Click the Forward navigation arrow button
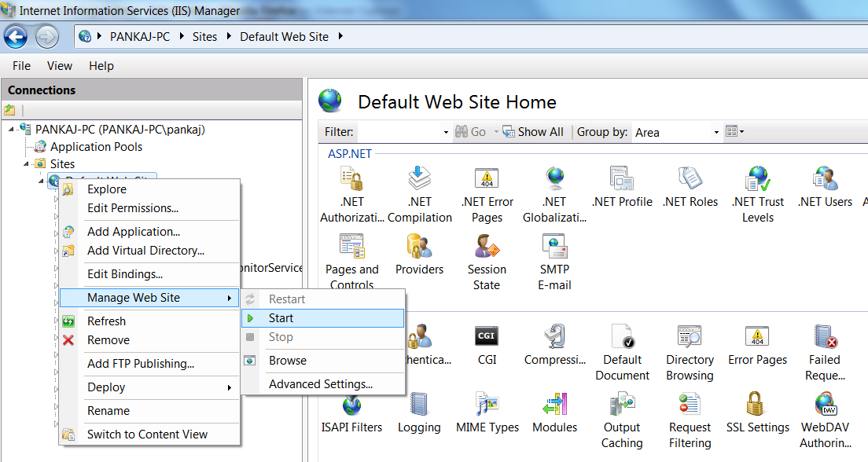868x462 pixels. 47,37
